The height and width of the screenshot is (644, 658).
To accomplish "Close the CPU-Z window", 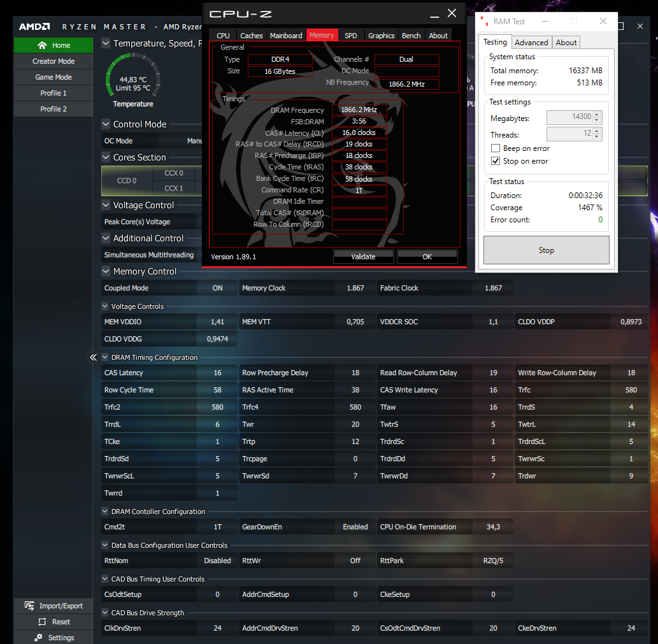I will [452, 13].
